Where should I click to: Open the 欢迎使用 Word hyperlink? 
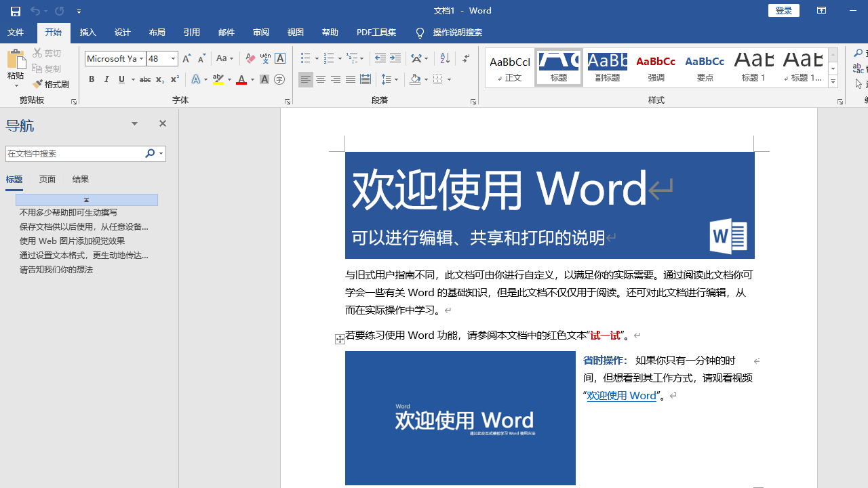[x=620, y=395]
